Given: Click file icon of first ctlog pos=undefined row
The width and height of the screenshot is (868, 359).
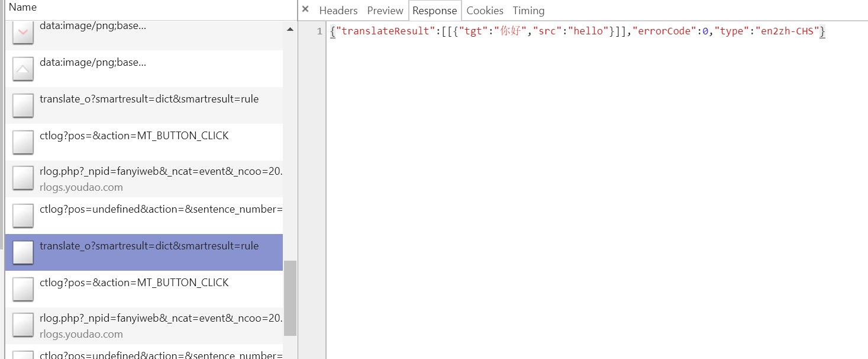Looking at the screenshot, I should point(23,216).
